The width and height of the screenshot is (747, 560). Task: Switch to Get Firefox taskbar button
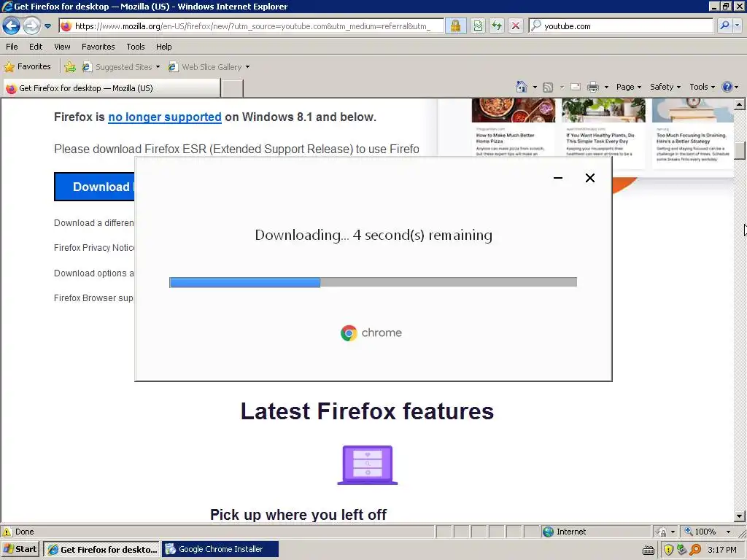point(101,550)
